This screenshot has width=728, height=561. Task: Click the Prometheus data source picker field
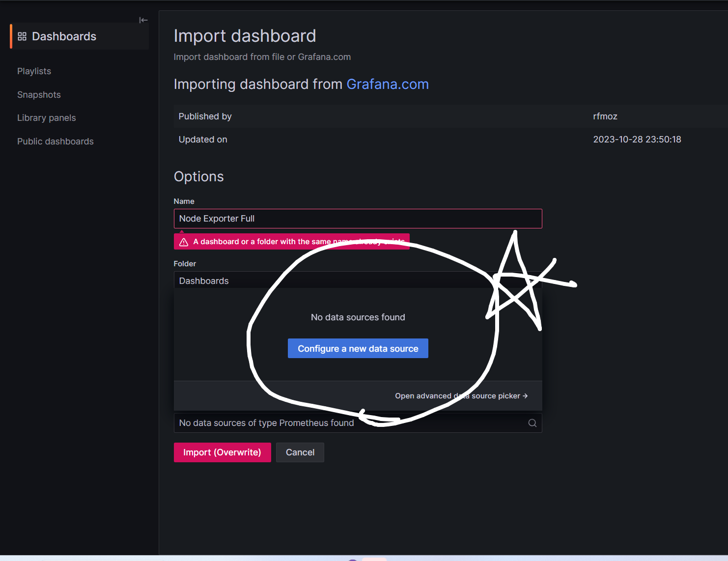[358, 423]
